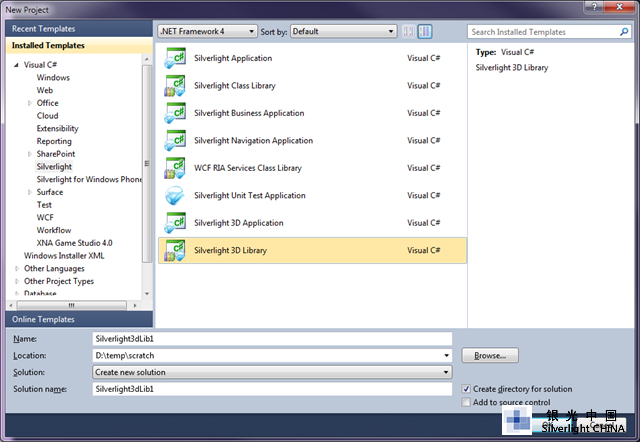Select Extensibility category in tree

[x=58, y=129]
